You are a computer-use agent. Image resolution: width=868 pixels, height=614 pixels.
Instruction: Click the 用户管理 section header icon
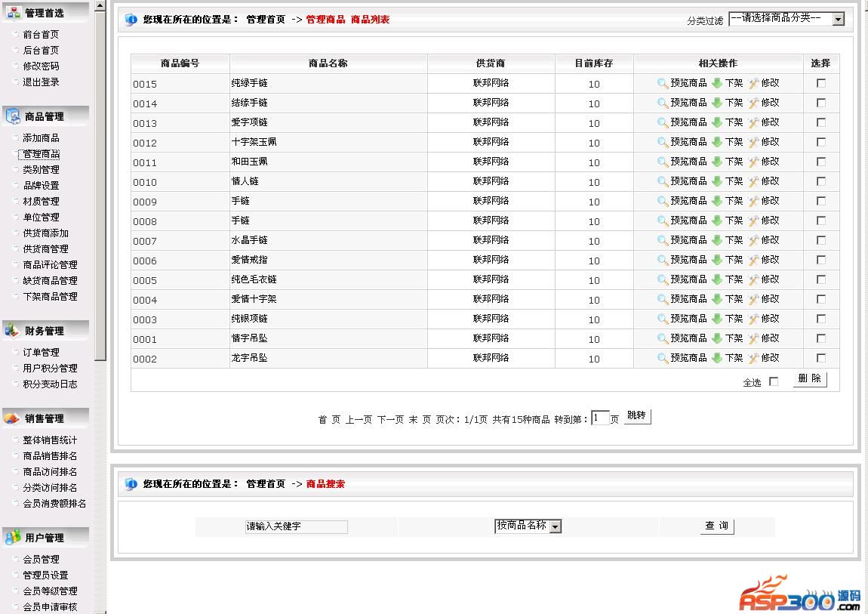click(12, 537)
